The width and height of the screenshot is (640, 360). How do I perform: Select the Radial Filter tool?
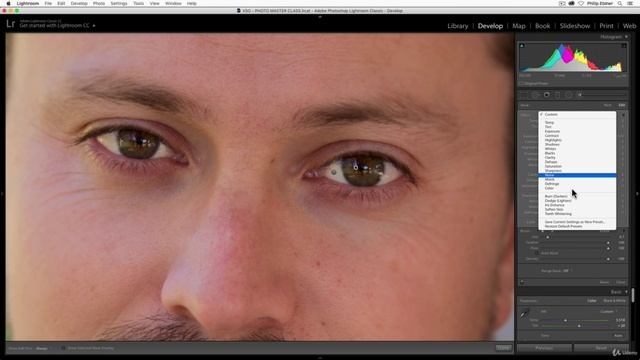coord(568,95)
